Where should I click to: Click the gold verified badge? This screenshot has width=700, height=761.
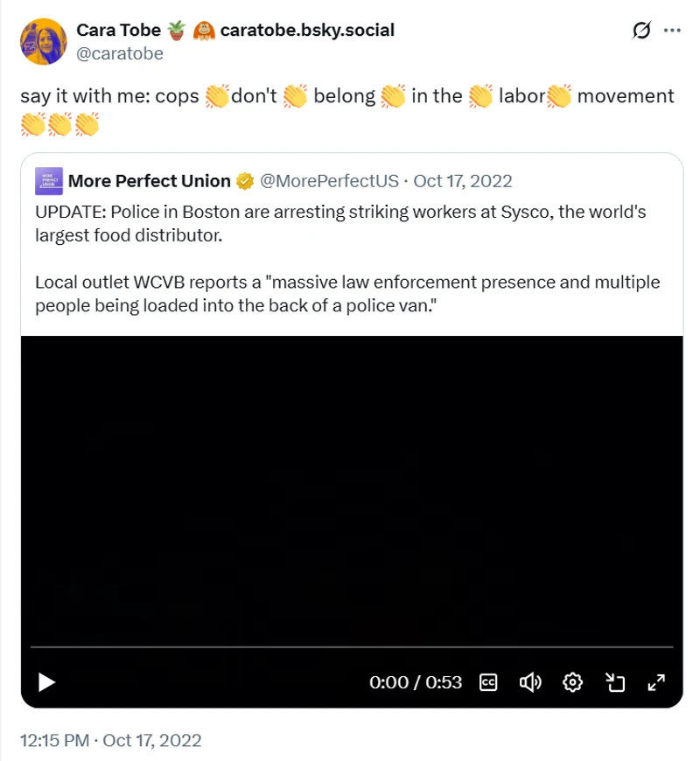tap(245, 181)
